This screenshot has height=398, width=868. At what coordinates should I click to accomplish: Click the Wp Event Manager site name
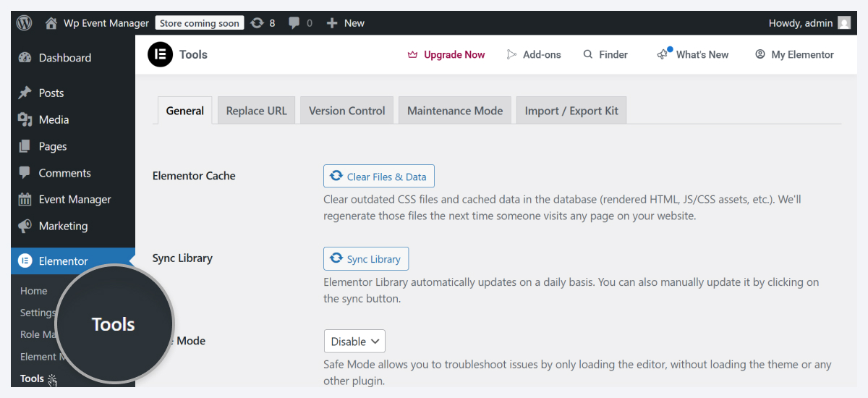pyautogui.click(x=106, y=23)
